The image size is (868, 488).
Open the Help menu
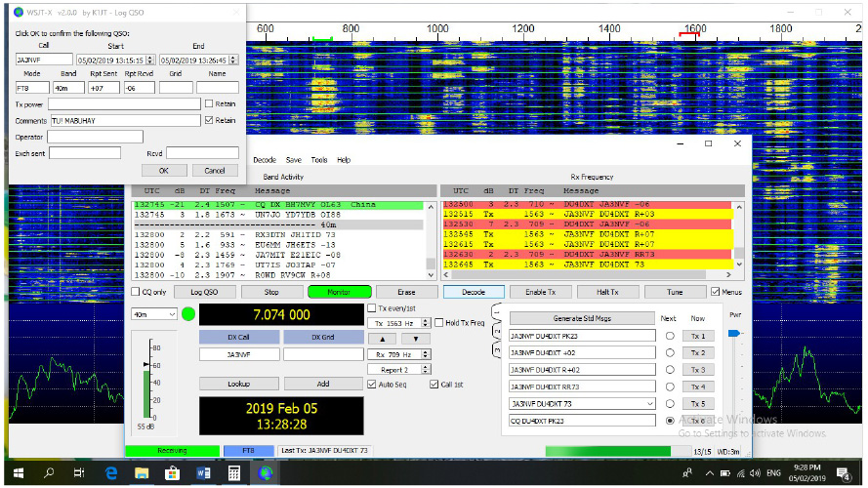(x=344, y=160)
